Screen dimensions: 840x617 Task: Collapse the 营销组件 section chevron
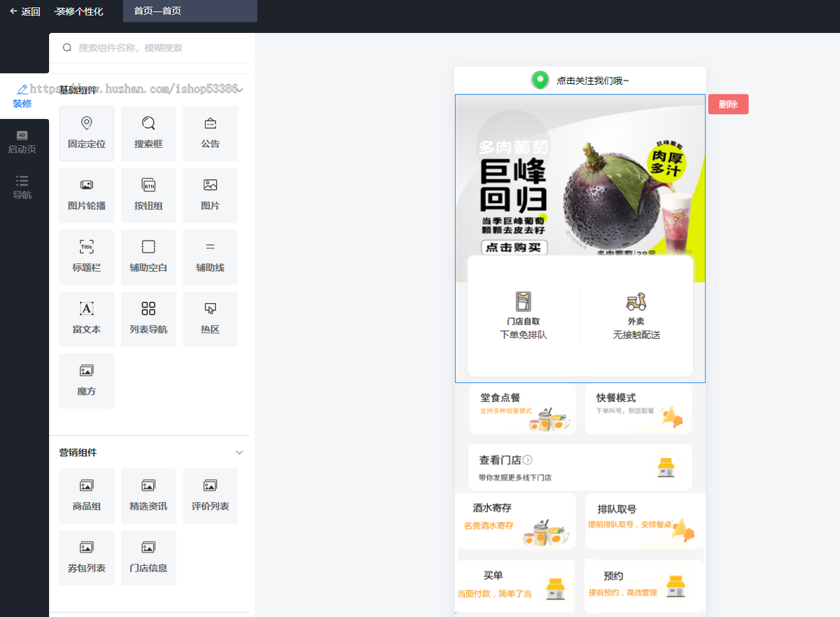pyautogui.click(x=239, y=452)
